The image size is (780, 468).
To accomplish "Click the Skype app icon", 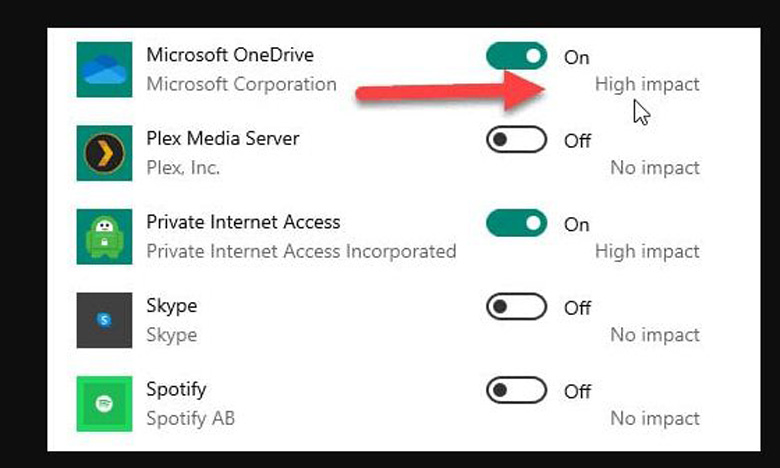I will [x=104, y=320].
